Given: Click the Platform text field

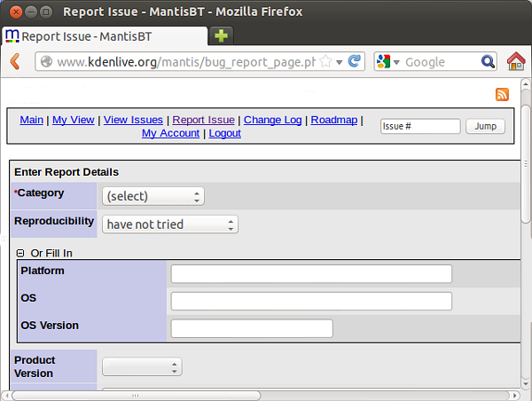Looking at the screenshot, I should pos(311,273).
